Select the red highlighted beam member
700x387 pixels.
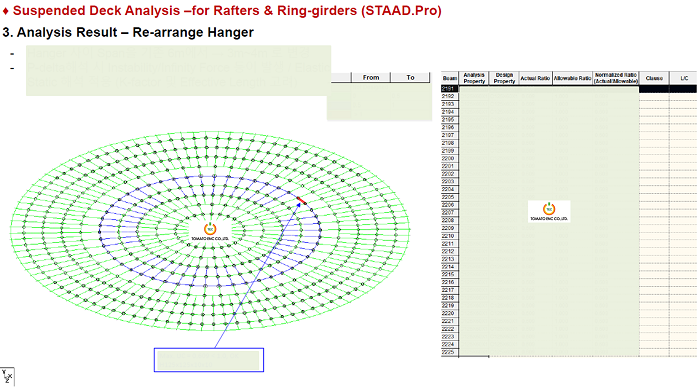(302, 200)
